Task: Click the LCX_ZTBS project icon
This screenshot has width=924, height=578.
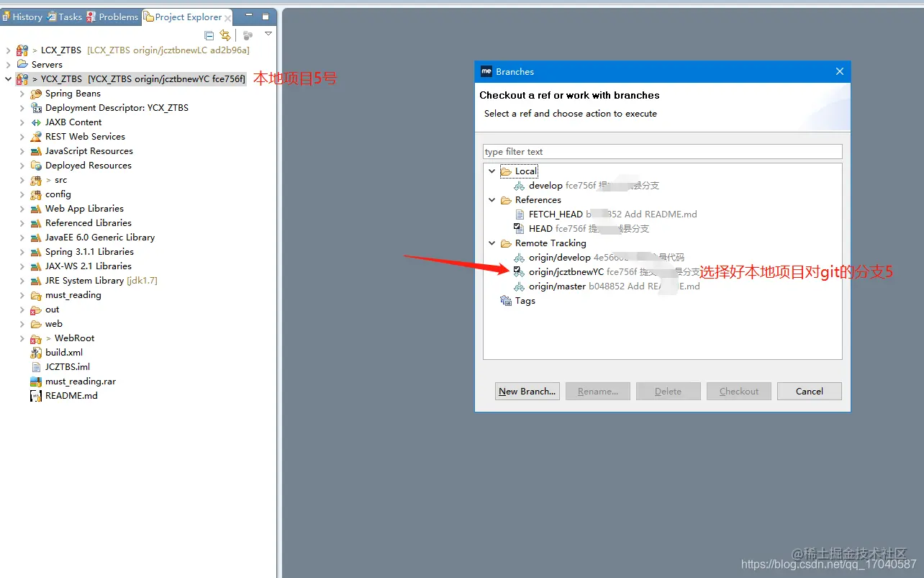Action: [22, 50]
